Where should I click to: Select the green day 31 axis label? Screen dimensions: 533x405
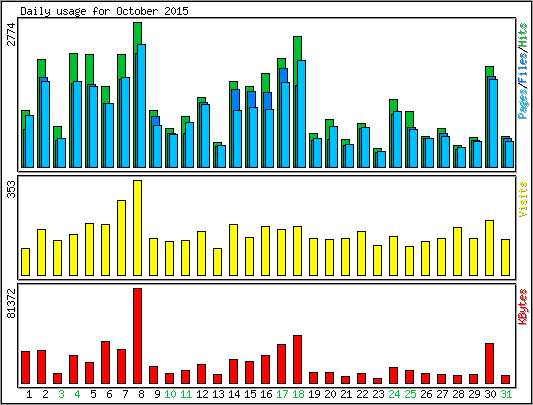click(x=506, y=394)
